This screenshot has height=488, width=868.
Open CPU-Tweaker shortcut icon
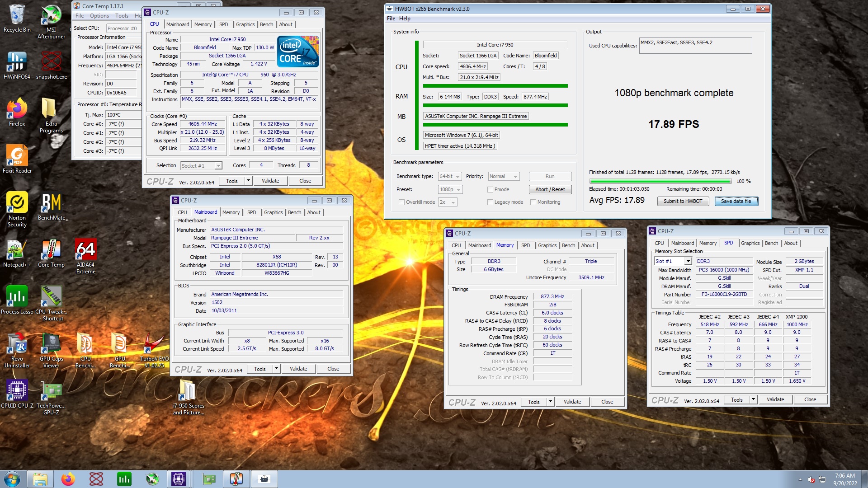(x=51, y=303)
